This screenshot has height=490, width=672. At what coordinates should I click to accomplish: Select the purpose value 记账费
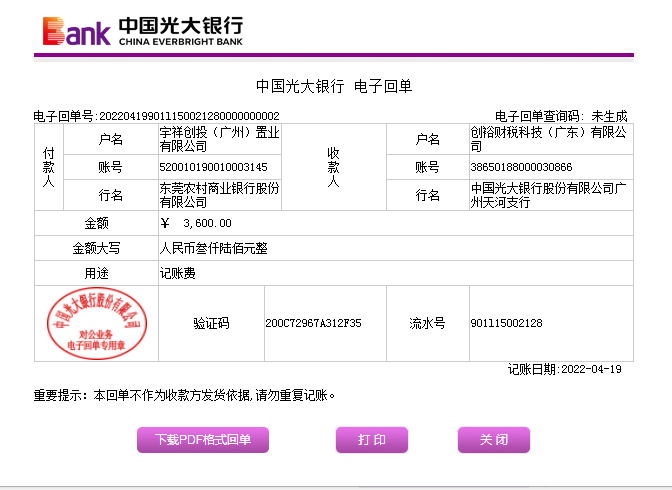(x=177, y=273)
